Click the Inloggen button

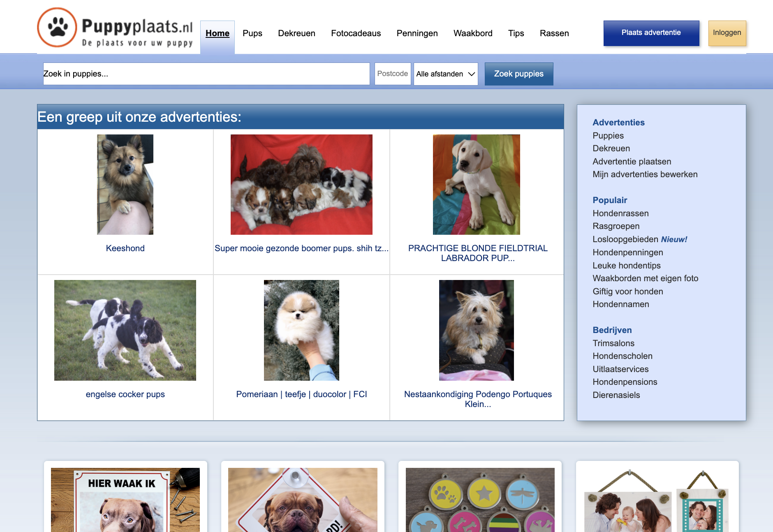[727, 33]
